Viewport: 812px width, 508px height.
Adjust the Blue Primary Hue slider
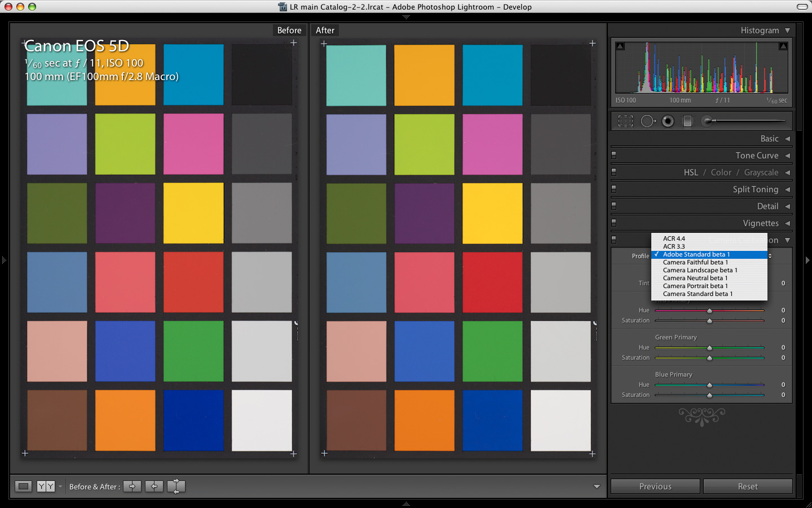[709, 385]
